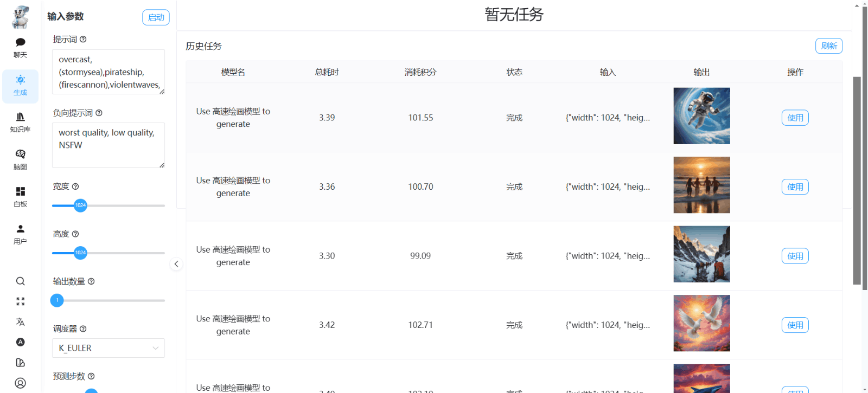Open the 白板 whiteboard icon
The width and height of the screenshot is (868, 393).
click(20, 196)
